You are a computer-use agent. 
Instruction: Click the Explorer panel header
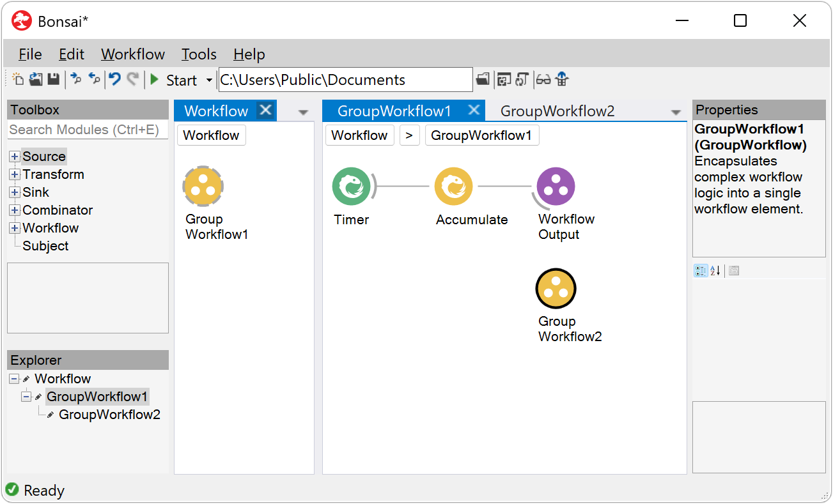[x=88, y=360]
